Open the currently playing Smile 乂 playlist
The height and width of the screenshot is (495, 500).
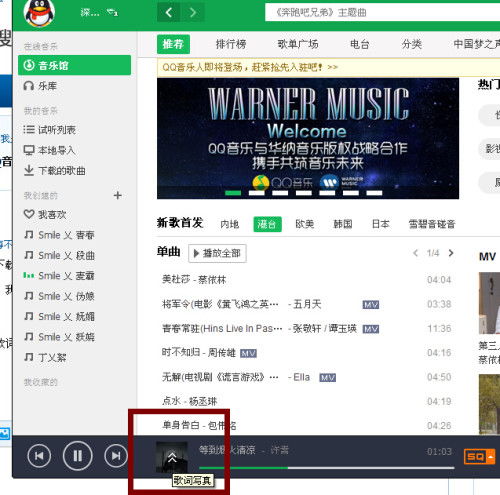59,276
